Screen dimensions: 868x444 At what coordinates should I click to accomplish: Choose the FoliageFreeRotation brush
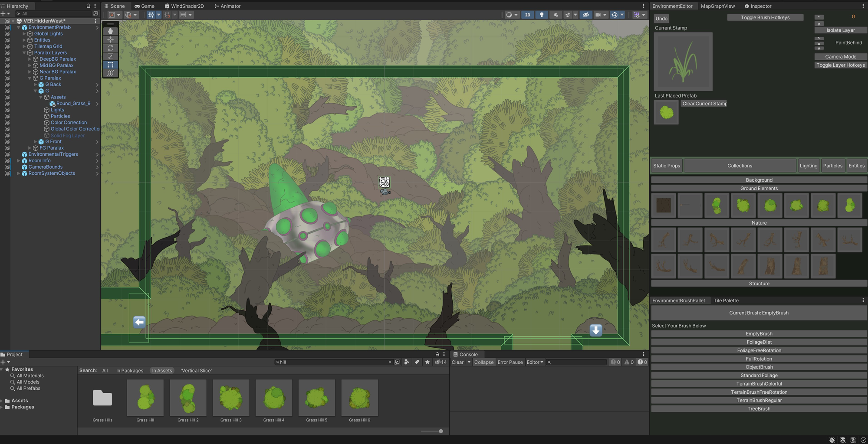(759, 350)
